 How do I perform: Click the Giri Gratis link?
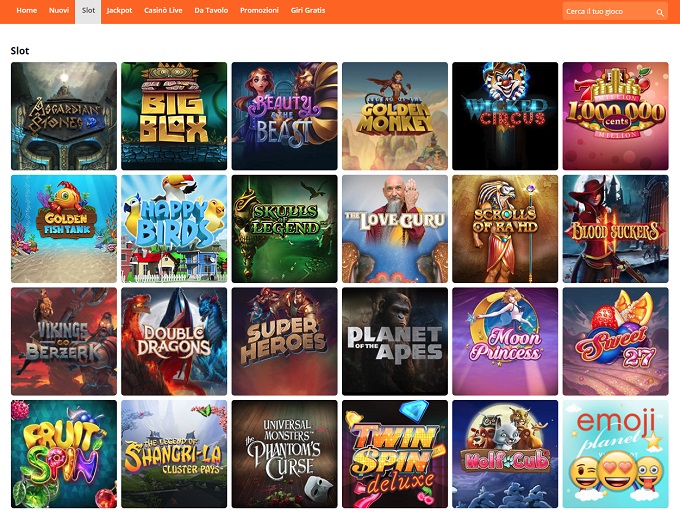click(308, 10)
